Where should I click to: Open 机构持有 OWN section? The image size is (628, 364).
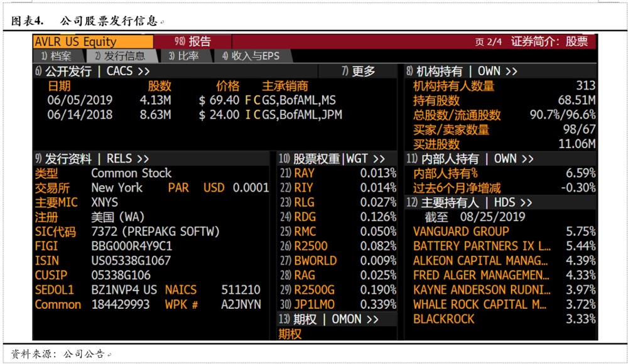tap(462, 72)
